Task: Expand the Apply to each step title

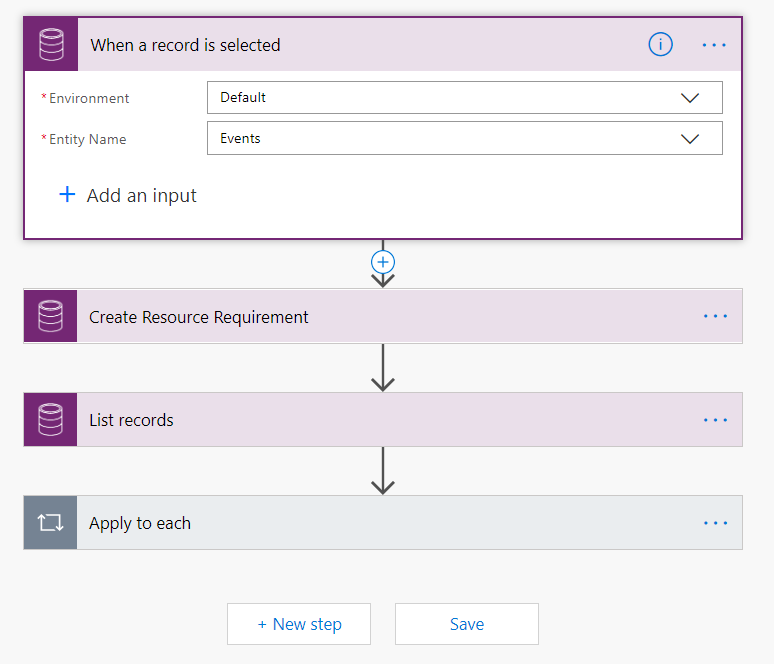Action: [140, 523]
